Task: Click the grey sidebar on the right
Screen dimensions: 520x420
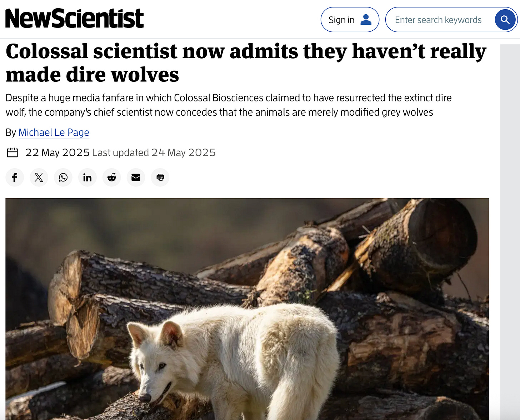Action: coord(510,232)
